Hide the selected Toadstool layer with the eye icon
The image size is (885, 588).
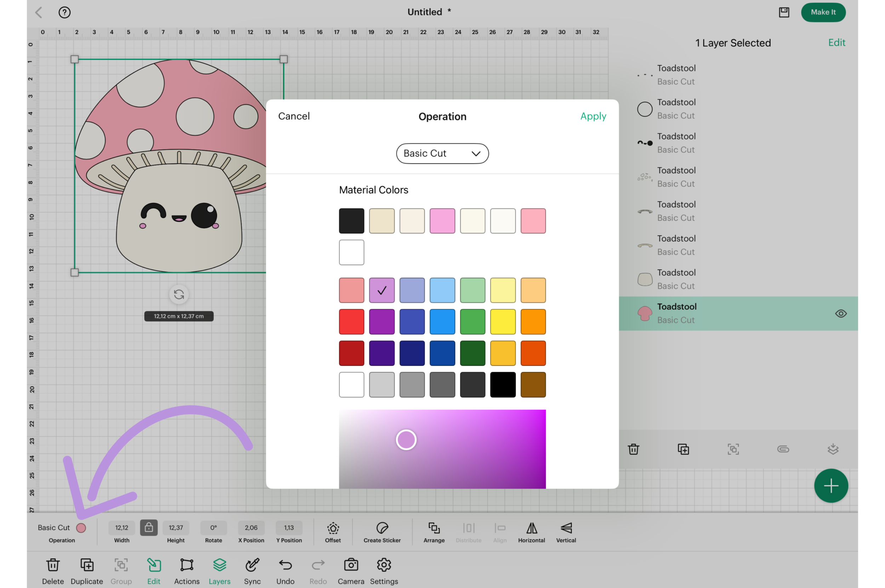[x=841, y=313]
